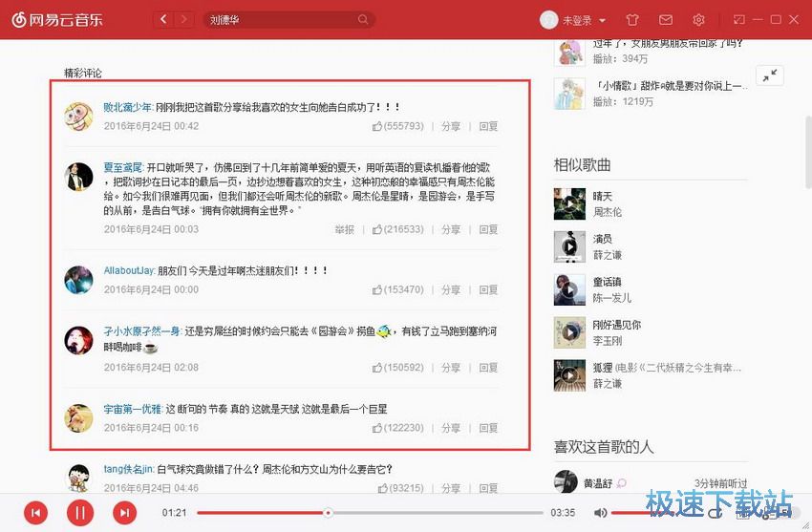The height and width of the screenshot is (532, 812).
Task: Open the 「小情歌」playlist title
Action: click(x=670, y=86)
